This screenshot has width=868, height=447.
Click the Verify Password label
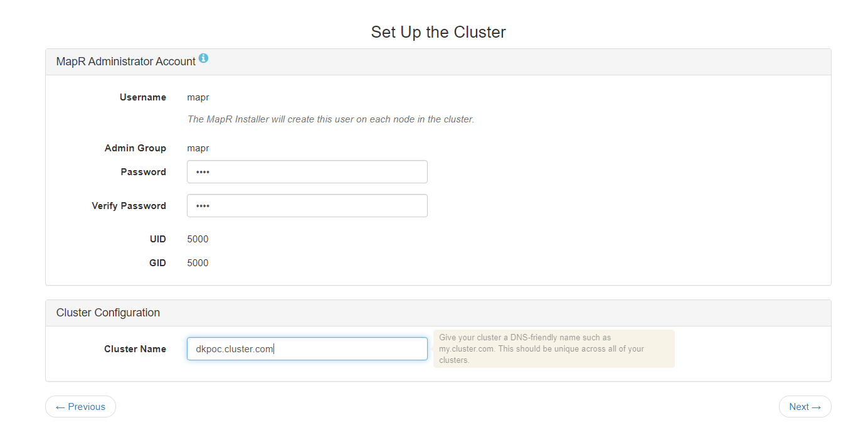pos(129,206)
